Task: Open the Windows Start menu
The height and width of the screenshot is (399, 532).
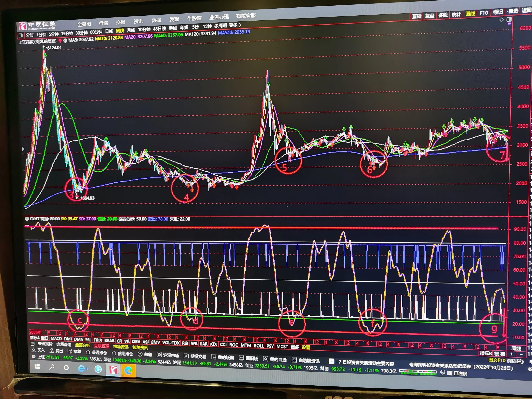Action: coord(37,366)
